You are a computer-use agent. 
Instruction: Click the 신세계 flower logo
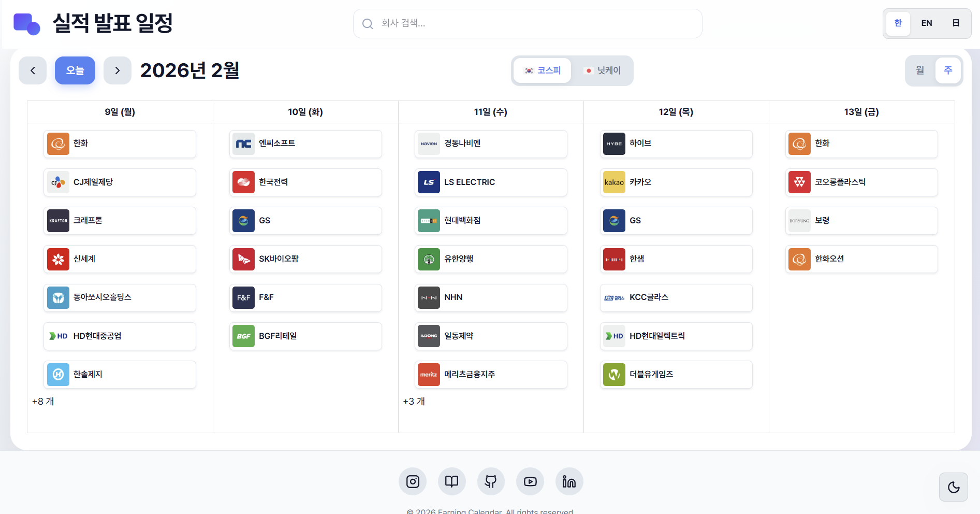[58, 259]
